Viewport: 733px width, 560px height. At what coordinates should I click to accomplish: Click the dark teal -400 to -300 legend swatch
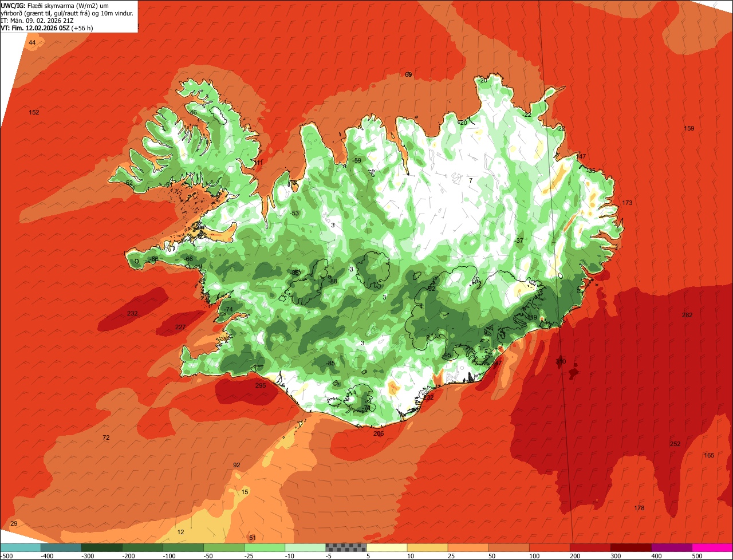[61, 548]
